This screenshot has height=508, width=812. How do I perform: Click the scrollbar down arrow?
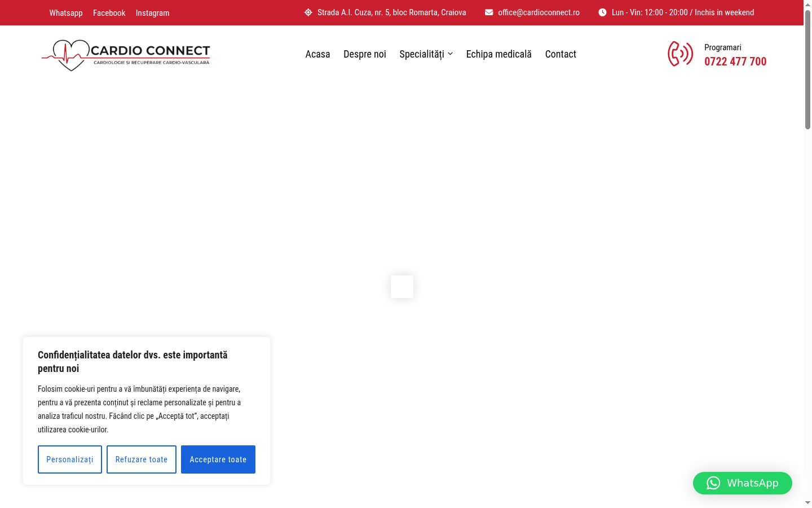tap(807, 503)
